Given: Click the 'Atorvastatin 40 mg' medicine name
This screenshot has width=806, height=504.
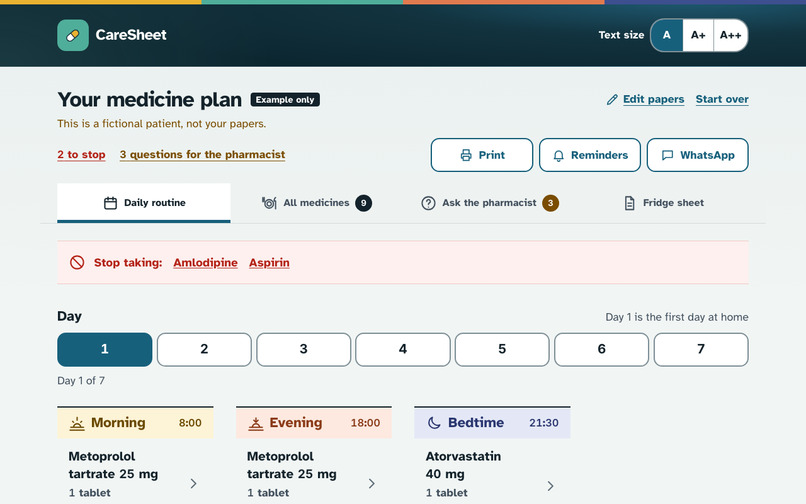Looking at the screenshot, I should [x=463, y=465].
